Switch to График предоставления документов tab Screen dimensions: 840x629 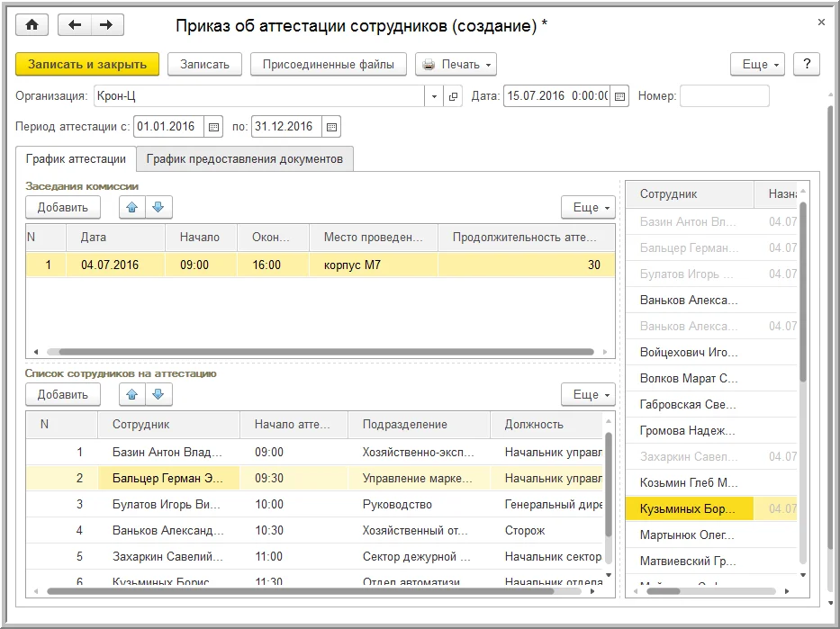click(x=245, y=159)
